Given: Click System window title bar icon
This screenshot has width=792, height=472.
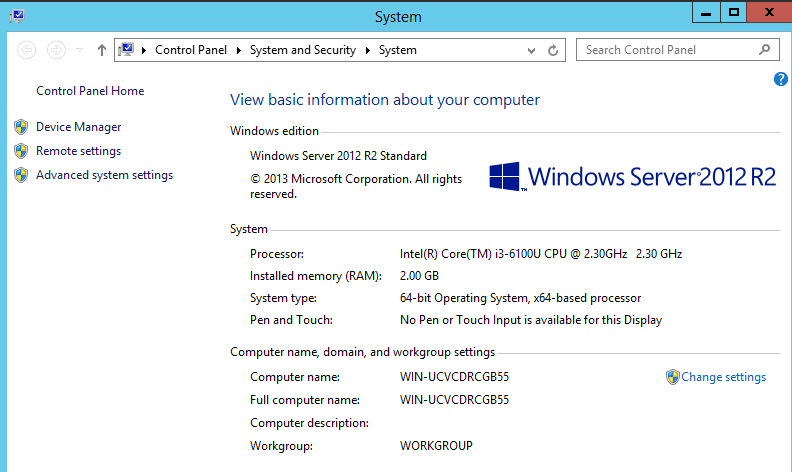Looking at the screenshot, I should [17, 16].
